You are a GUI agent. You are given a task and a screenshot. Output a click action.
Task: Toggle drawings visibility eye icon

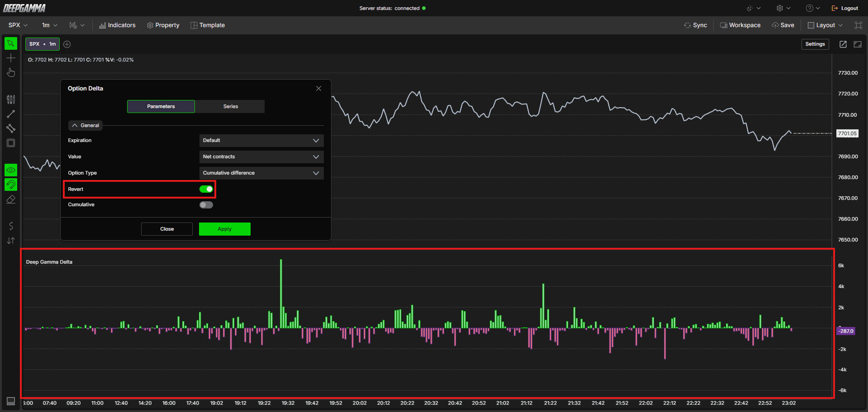pos(11,170)
